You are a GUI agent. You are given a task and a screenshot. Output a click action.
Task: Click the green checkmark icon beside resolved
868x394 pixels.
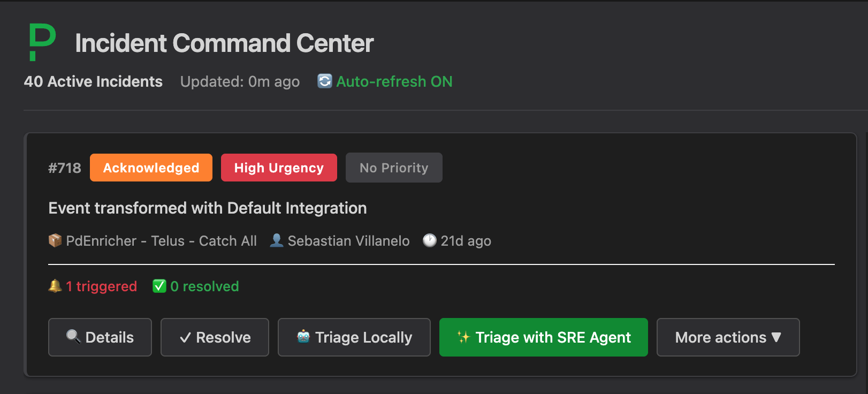(x=159, y=286)
